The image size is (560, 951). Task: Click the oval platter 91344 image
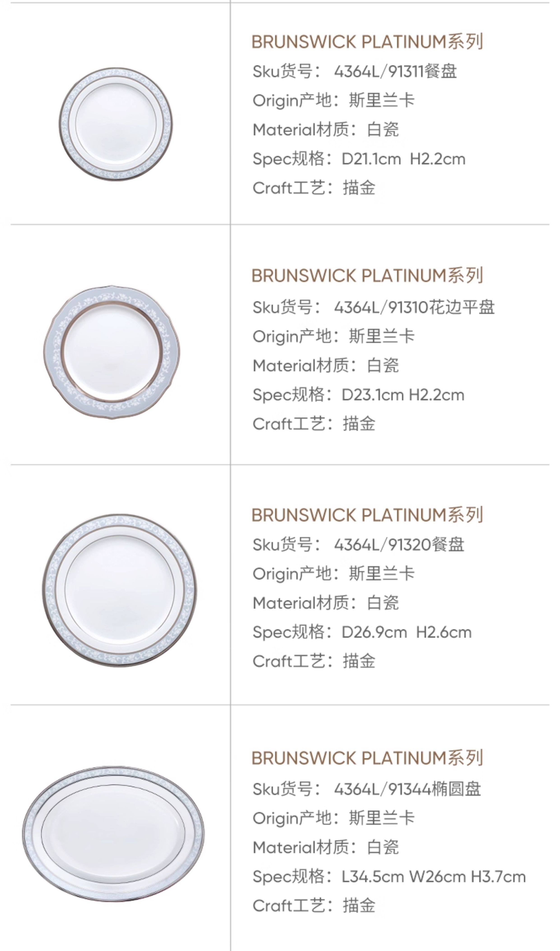(113, 834)
